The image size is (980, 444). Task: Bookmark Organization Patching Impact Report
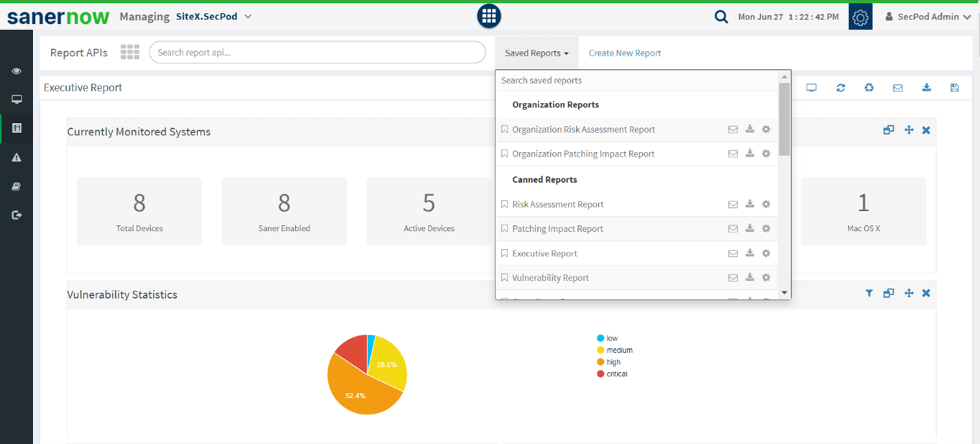point(504,154)
